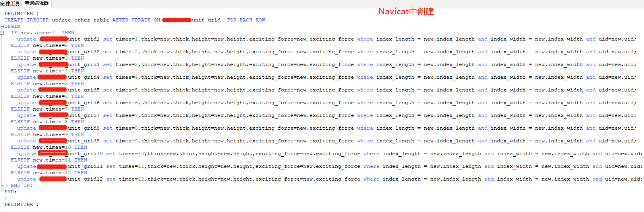The image size is (644, 212).
Task: Click the 'AFTER UPDATE ON' keywords
Action: tap(136, 20)
